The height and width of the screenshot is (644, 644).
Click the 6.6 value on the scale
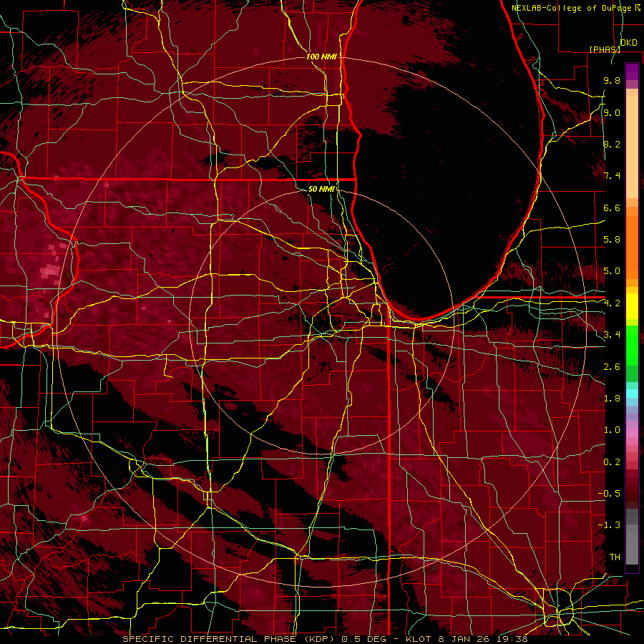pos(612,208)
